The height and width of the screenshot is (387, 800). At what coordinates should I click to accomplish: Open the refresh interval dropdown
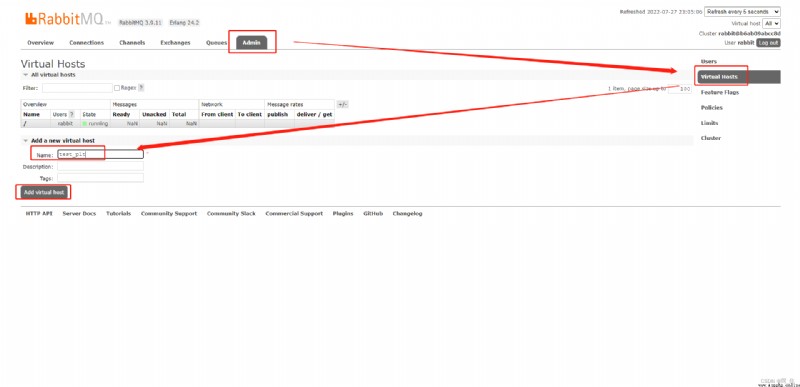pos(742,12)
